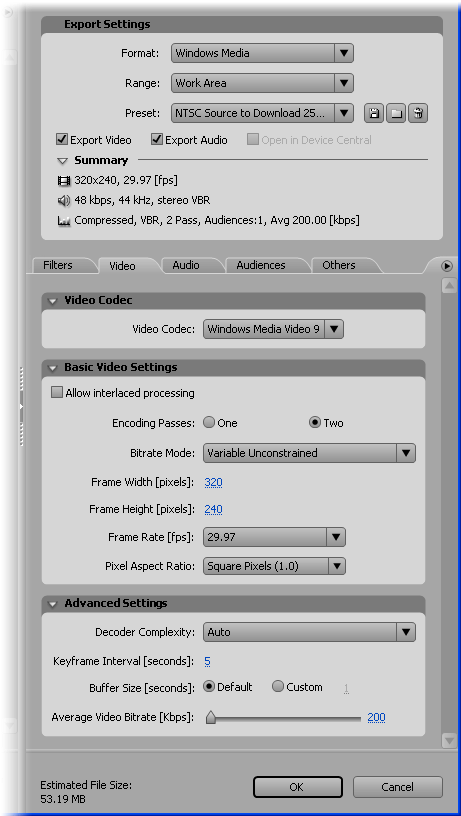Click the OK button
Image resolution: width=461 pixels, height=816 pixels.
tap(298, 787)
